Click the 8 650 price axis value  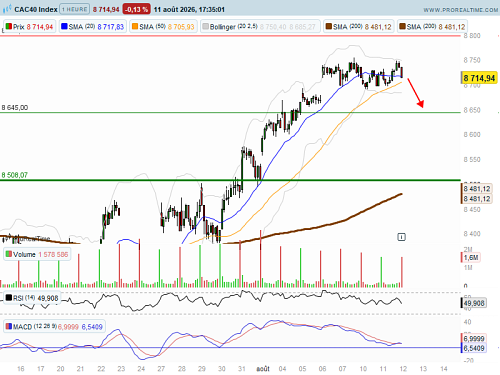click(x=472, y=110)
